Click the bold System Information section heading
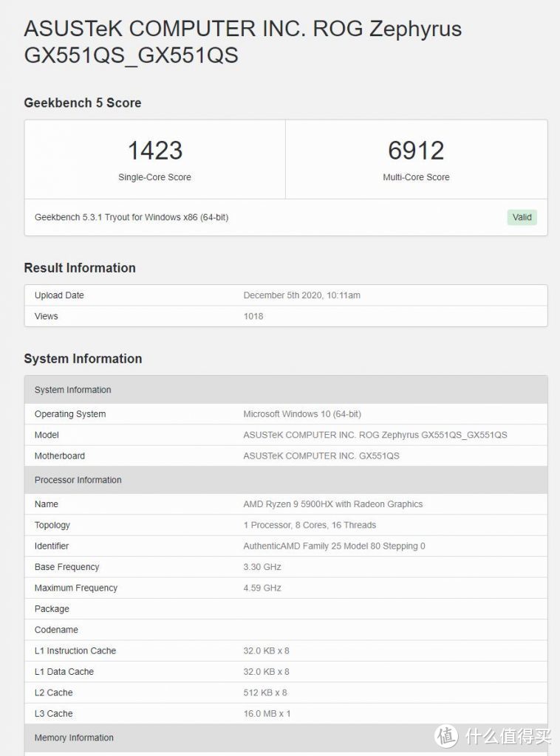This screenshot has width=560, height=756. click(83, 358)
